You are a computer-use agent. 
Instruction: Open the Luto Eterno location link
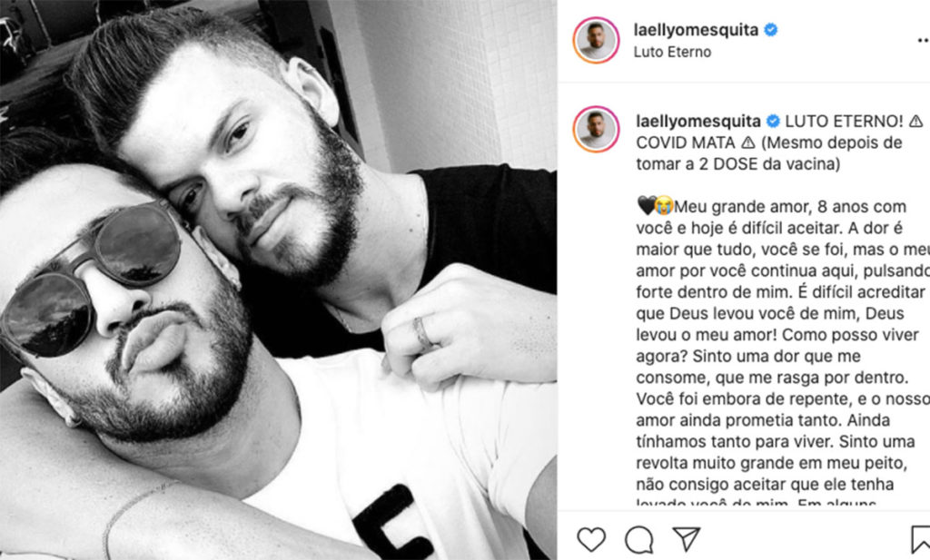tap(672, 52)
